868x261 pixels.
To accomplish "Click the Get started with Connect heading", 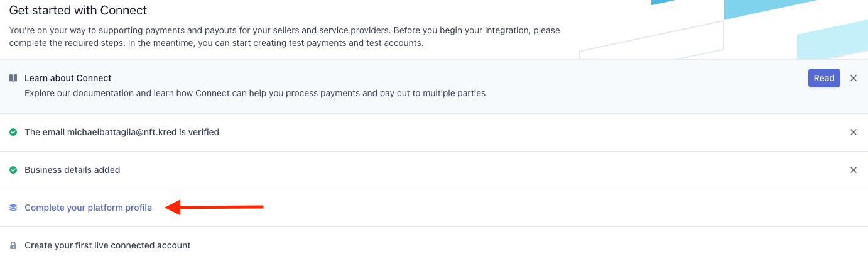I will click(x=78, y=11).
